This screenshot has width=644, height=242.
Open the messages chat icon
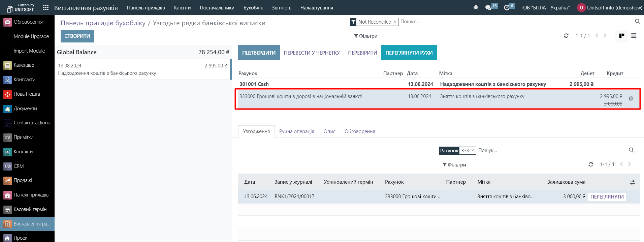click(488, 7)
